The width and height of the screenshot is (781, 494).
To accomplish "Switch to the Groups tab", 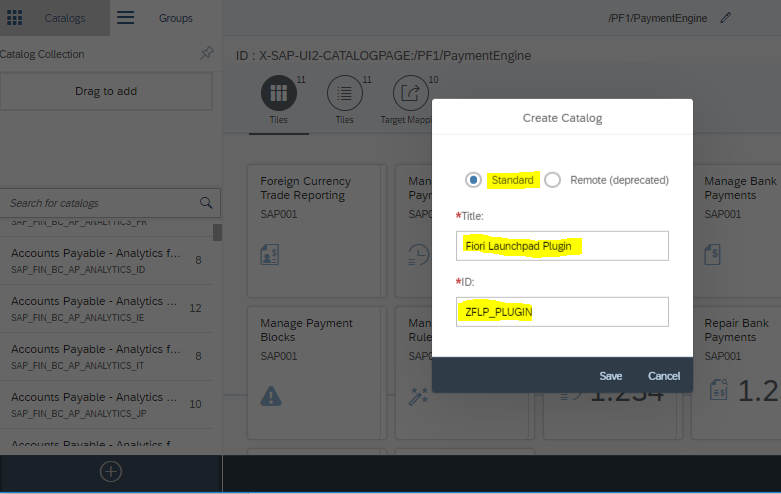I will [176, 18].
